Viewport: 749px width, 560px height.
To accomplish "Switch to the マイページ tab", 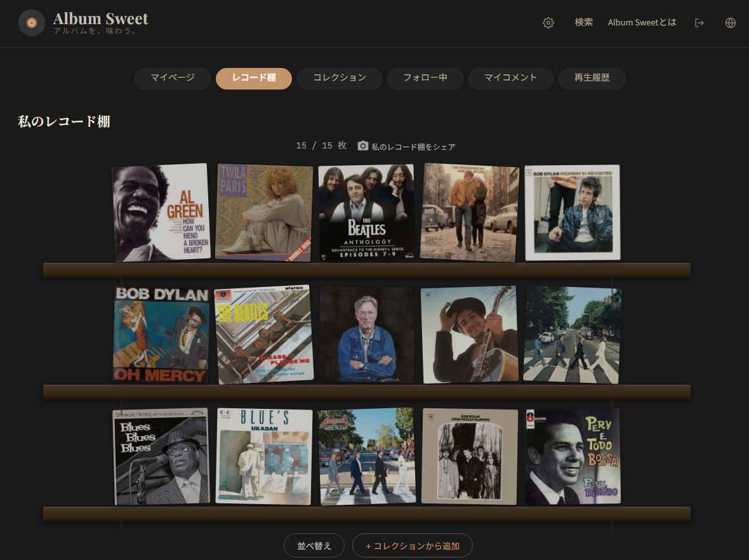I will pyautogui.click(x=172, y=78).
